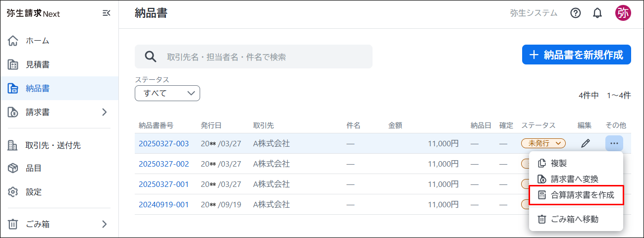Go to ホーム in the sidebar

(x=37, y=41)
